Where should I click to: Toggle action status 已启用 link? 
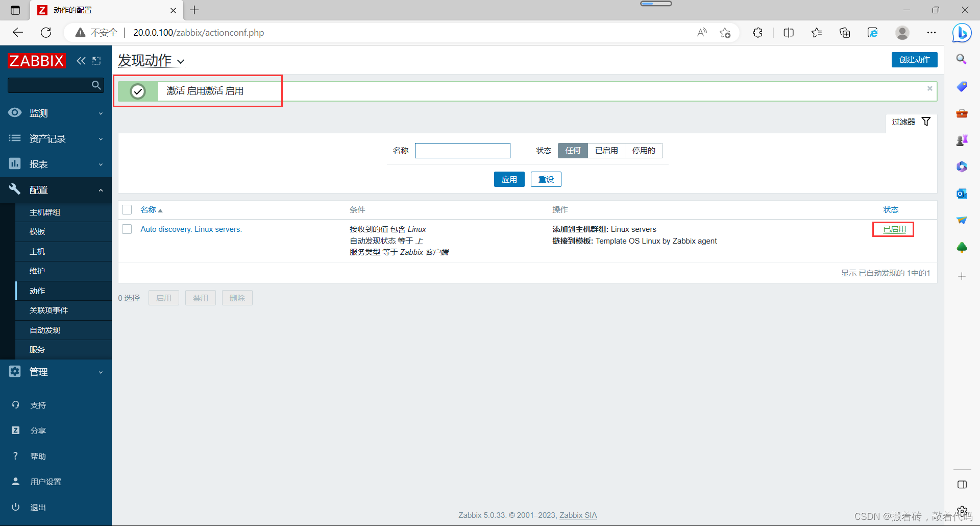pos(894,229)
